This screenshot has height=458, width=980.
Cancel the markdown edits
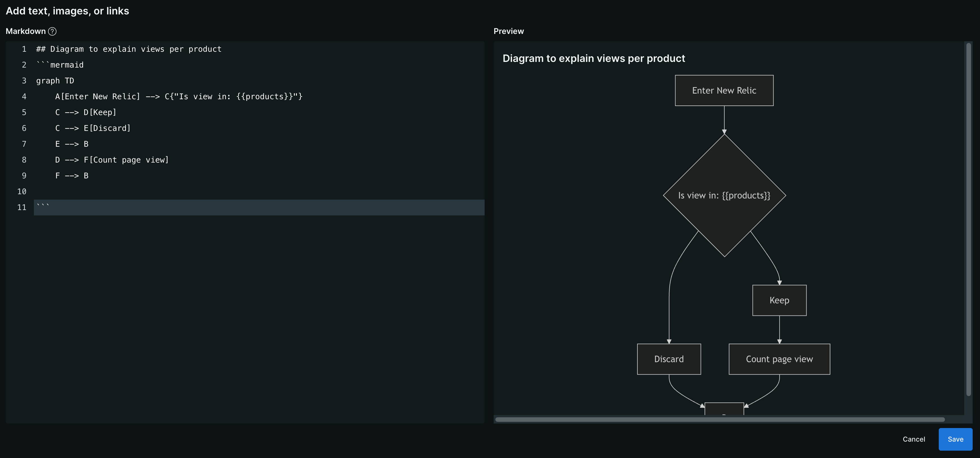pyautogui.click(x=913, y=439)
